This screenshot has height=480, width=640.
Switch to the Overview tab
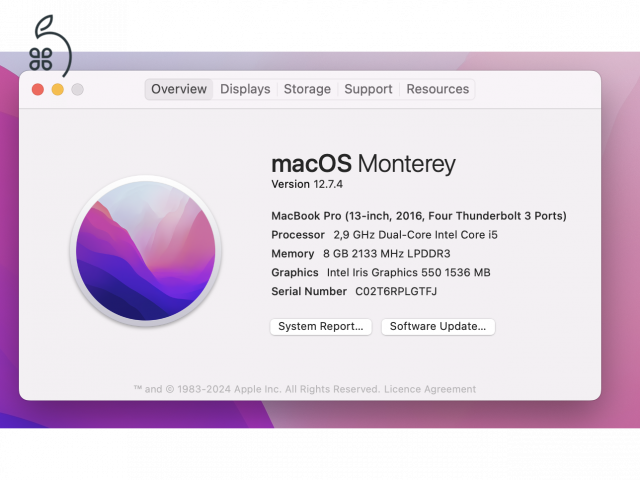pos(179,89)
